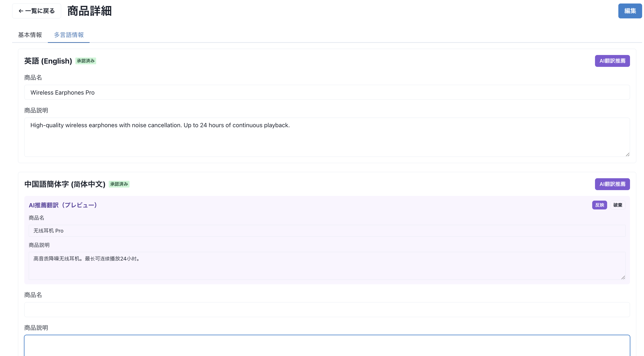Grab English description resize handle
Viewport: 644px width, 356px height.
pos(627,154)
